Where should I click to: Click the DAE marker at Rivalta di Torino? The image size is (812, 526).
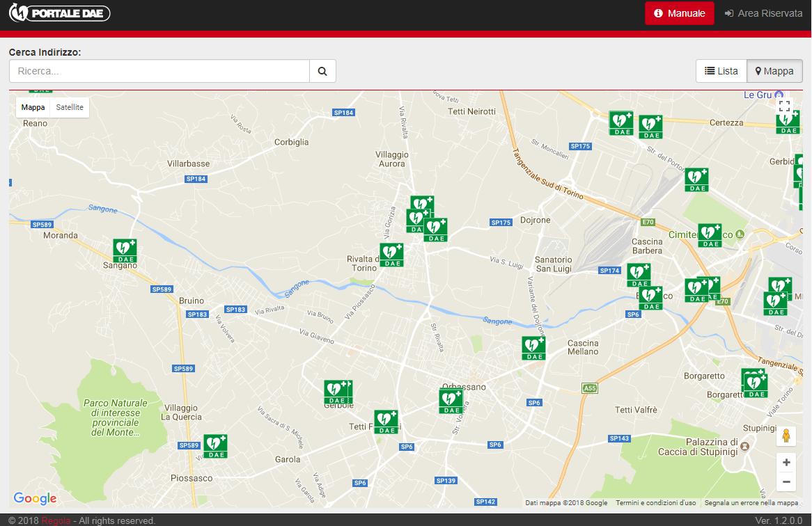tap(391, 255)
